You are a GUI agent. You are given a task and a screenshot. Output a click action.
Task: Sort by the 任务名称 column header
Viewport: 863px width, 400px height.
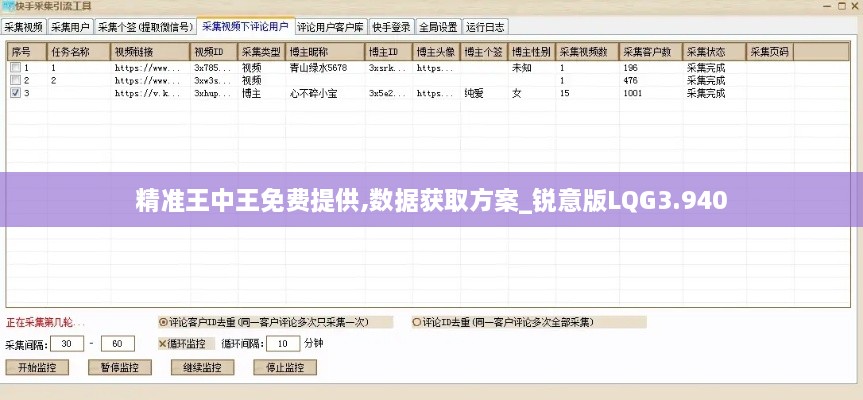(79, 52)
